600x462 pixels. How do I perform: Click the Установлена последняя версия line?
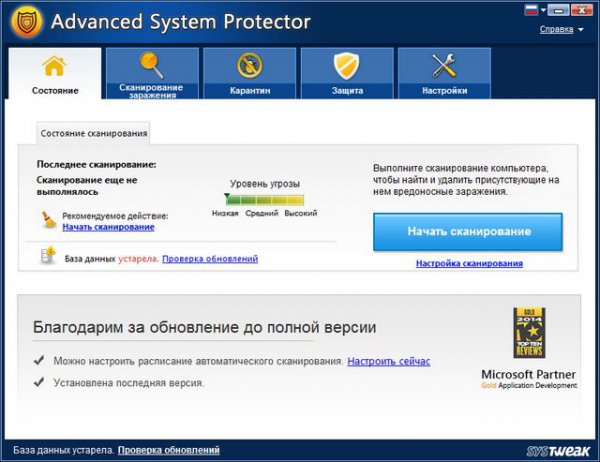(x=129, y=383)
